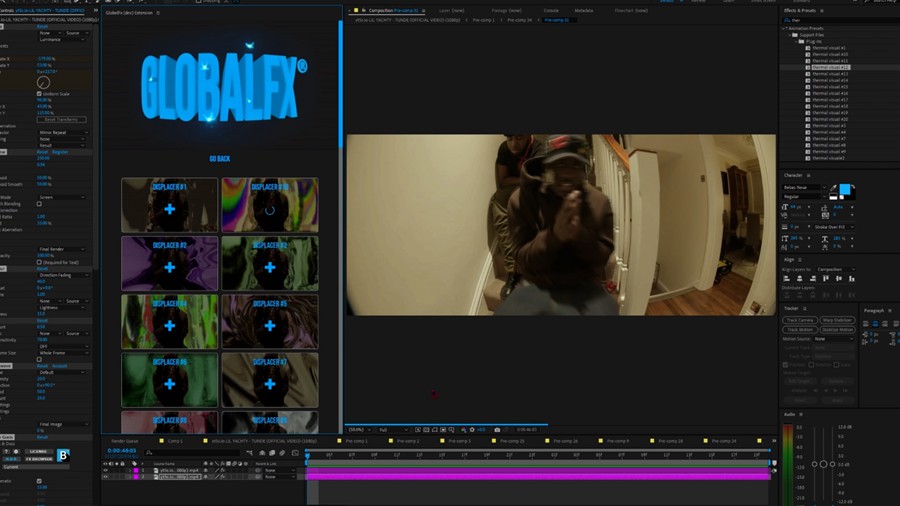Switch to the Render Queue tab
900x506 pixels.
(x=125, y=441)
